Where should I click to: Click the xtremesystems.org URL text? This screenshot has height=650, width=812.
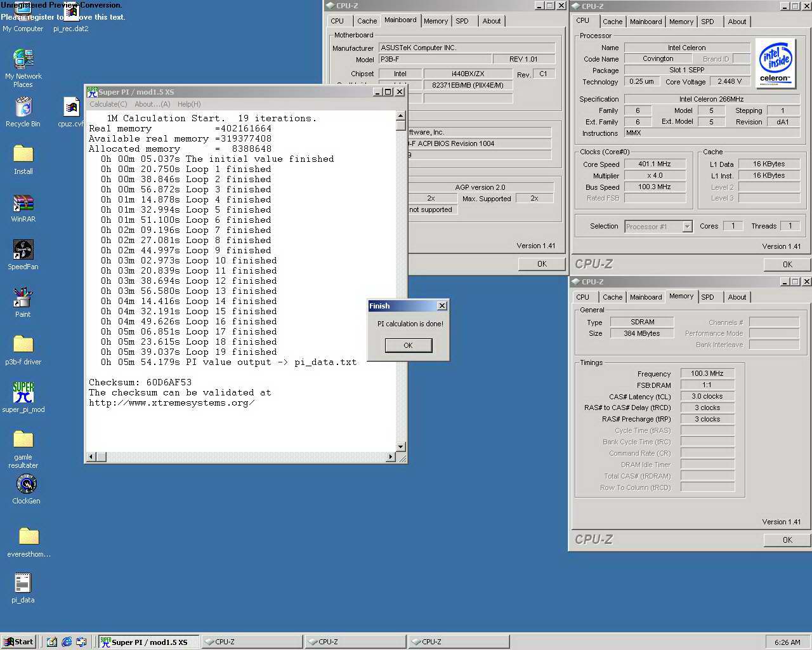pos(171,402)
